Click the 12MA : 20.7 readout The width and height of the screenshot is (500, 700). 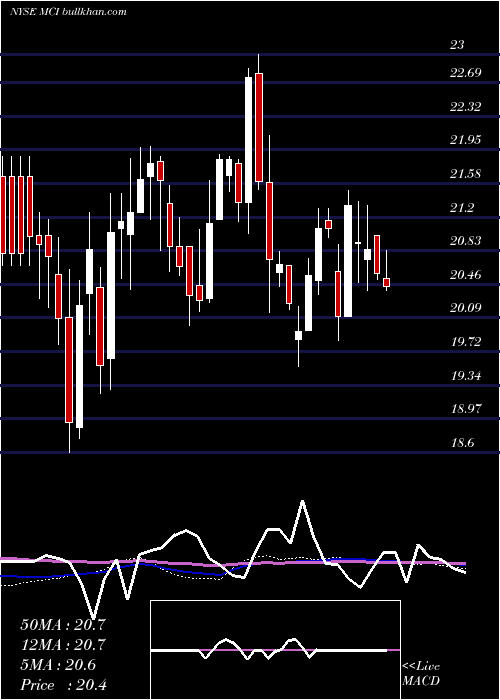63,644
